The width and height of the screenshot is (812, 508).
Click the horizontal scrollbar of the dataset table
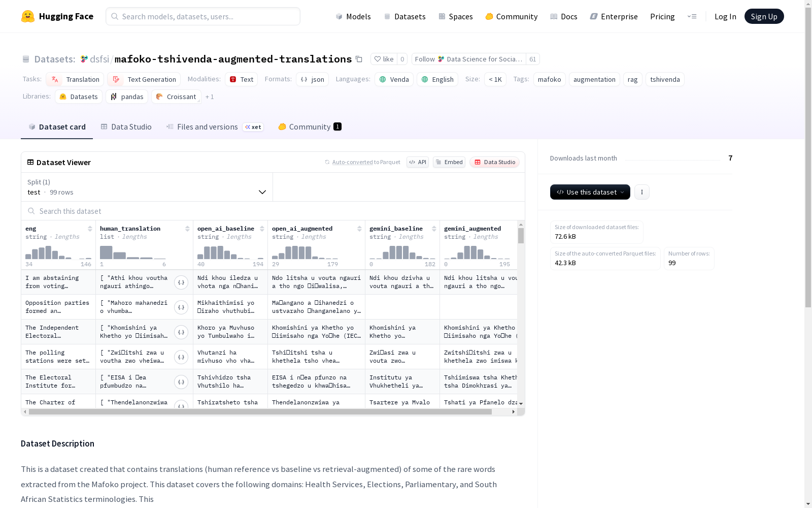(260, 412)
